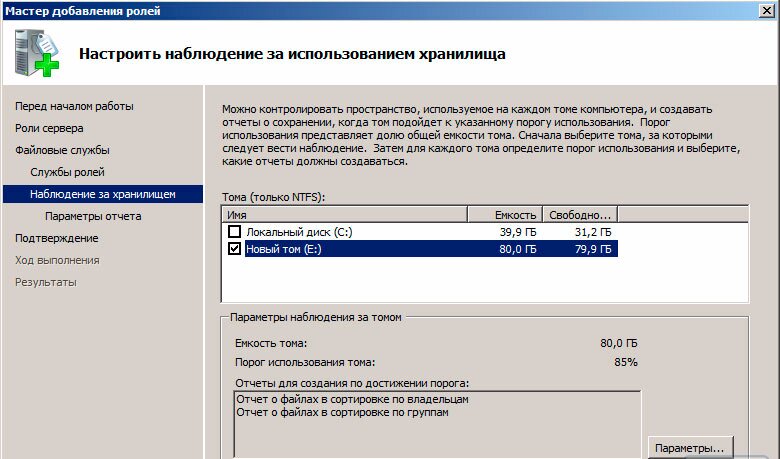Go to Перед началом работы step
The height and width of the screenshot is (459, 780).
[74, 106]
